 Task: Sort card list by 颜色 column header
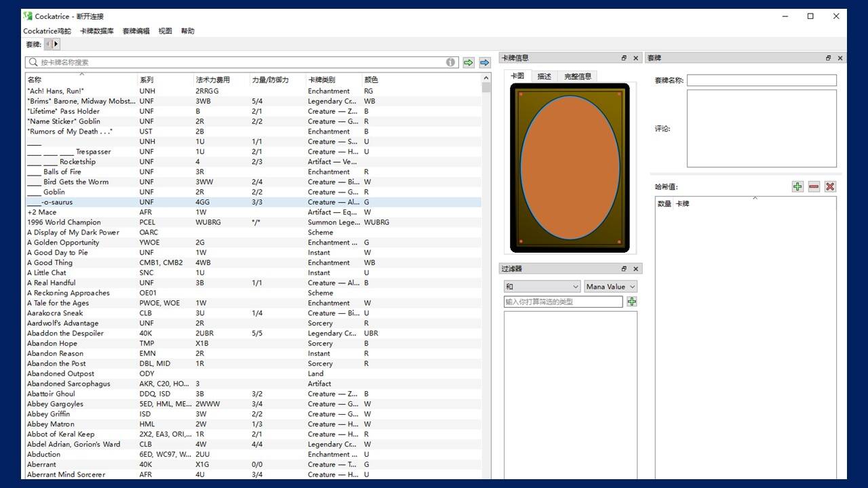421,80
